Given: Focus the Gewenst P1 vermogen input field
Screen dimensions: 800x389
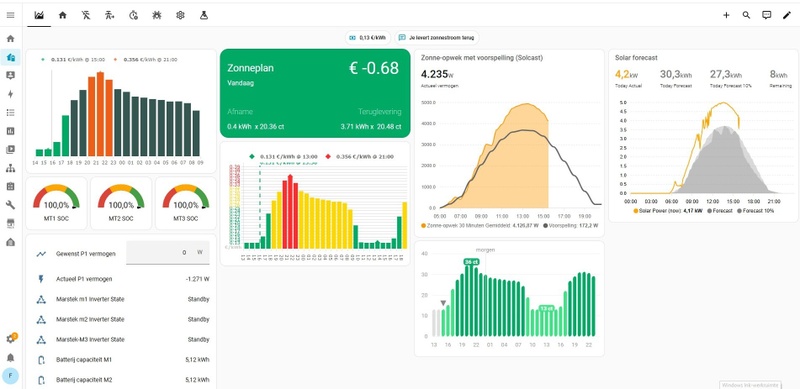Looking at the screenshot, I should (167, 253).
